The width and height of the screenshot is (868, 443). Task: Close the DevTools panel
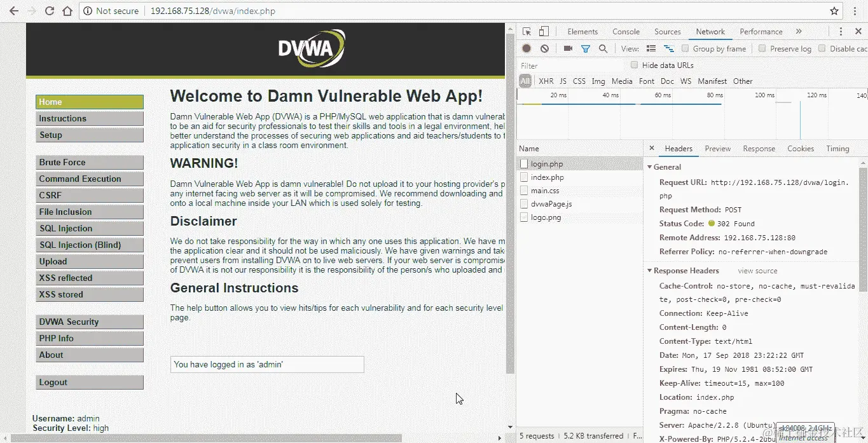(x=858, y=32)
